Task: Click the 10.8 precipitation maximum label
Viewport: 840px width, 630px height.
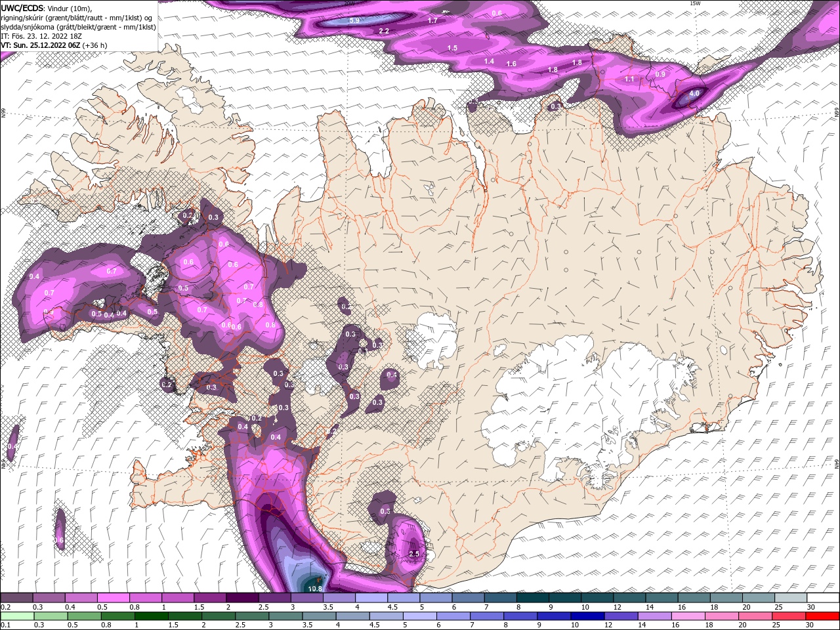Action: point(315,589)
